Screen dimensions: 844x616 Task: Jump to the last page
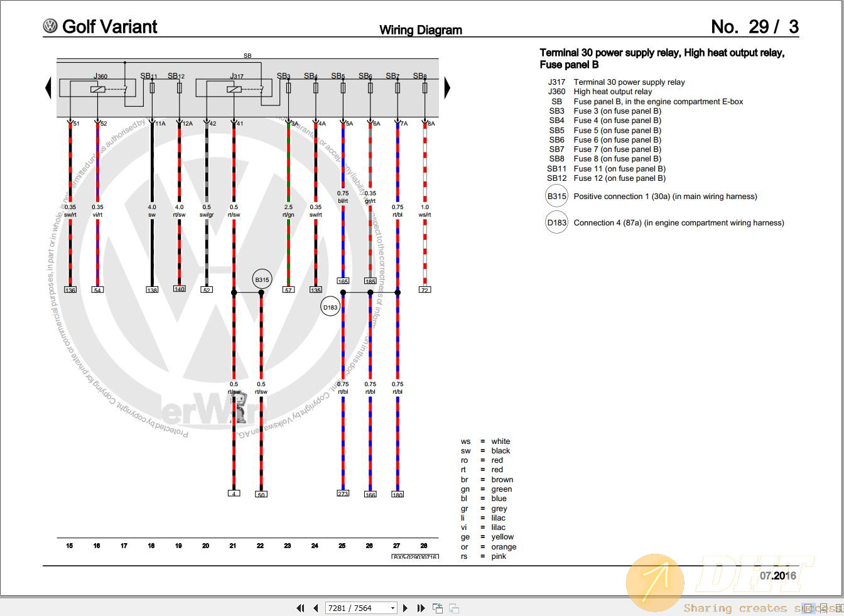coord(421,608)
